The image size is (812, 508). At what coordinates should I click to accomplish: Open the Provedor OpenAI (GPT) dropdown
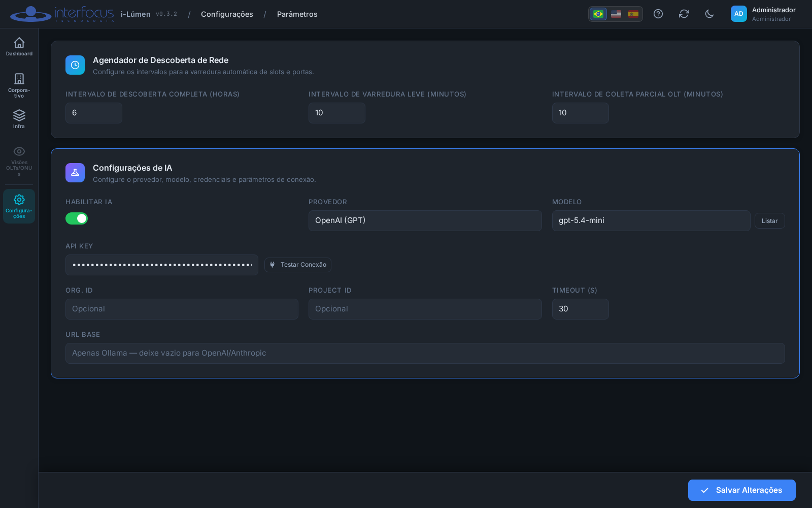pos(425,220)
